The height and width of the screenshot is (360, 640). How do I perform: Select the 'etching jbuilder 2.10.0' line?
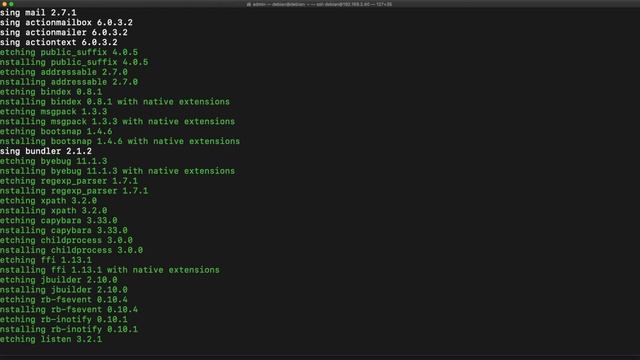click(x=59, y=280)
